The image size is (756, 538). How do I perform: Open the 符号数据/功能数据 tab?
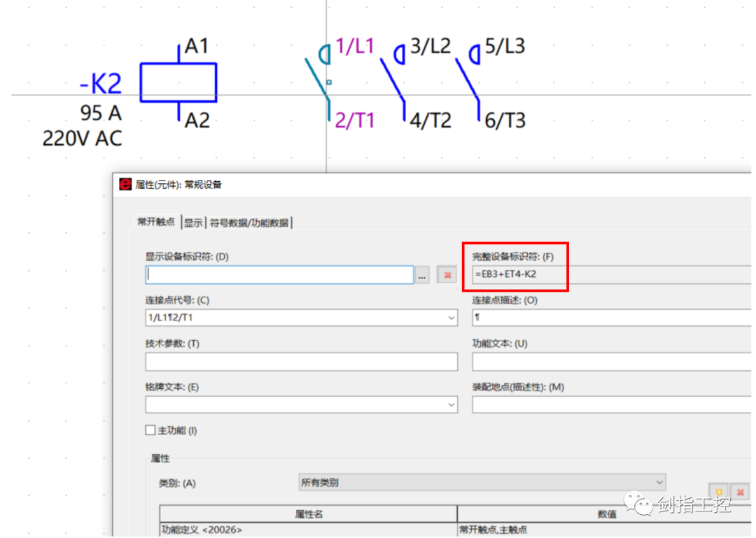pos(249,222)
